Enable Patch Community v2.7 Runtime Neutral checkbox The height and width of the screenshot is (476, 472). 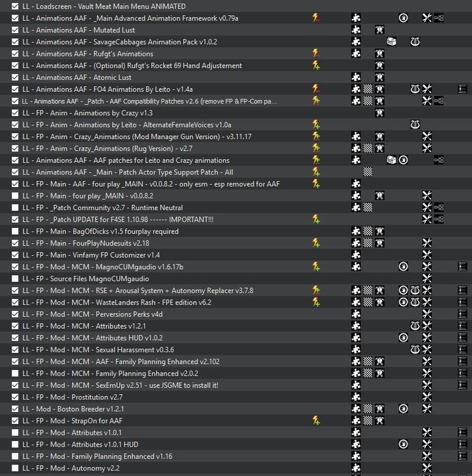(x=15, y=208)
